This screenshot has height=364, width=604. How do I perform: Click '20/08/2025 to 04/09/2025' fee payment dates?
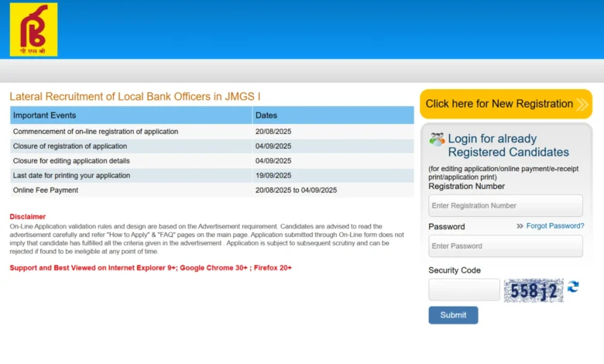(296, 190)
